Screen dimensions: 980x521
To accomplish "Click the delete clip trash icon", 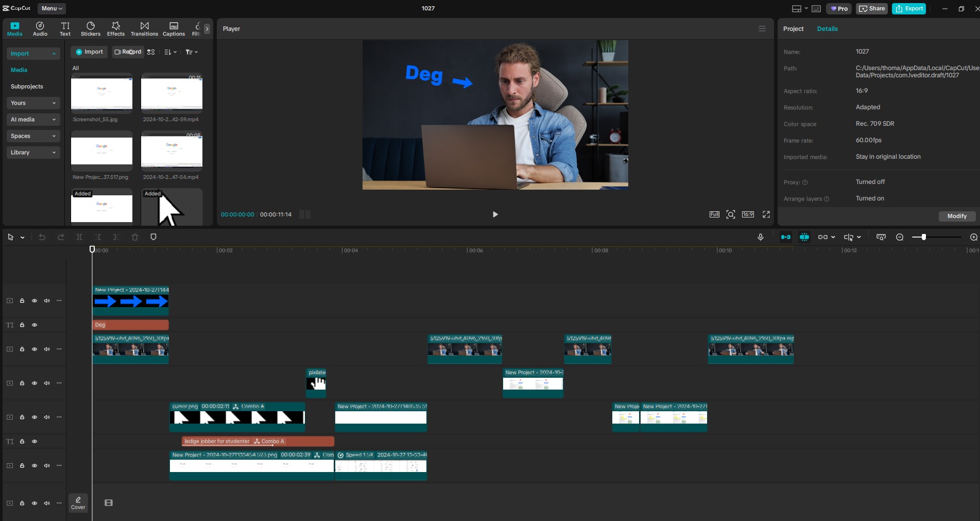I will tap(135, 237).
